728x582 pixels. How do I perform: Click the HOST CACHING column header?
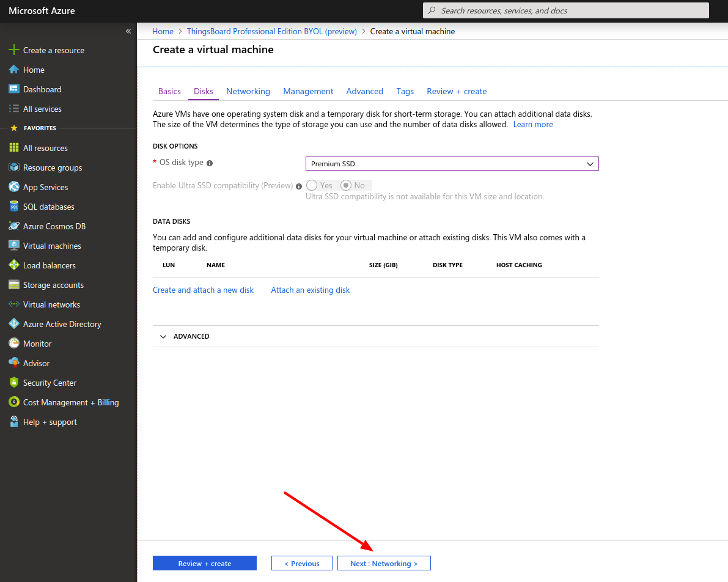click(519, 265)
